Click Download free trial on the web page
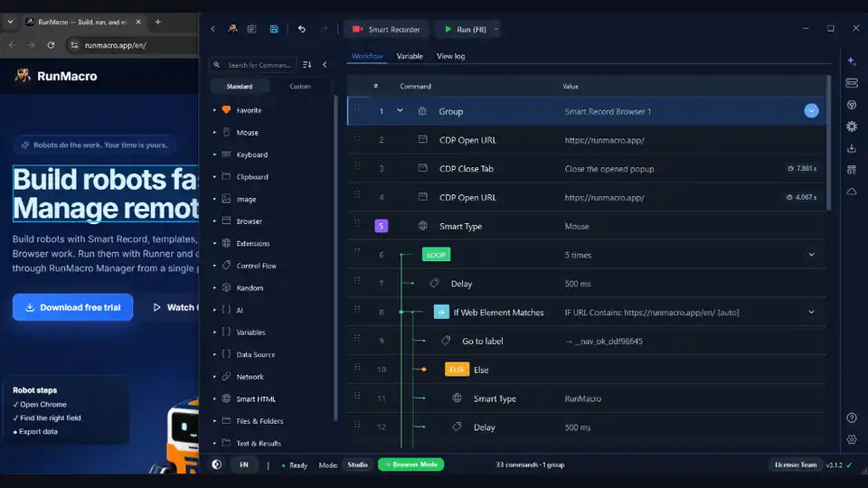868x488 pixels. coord(72,307)
